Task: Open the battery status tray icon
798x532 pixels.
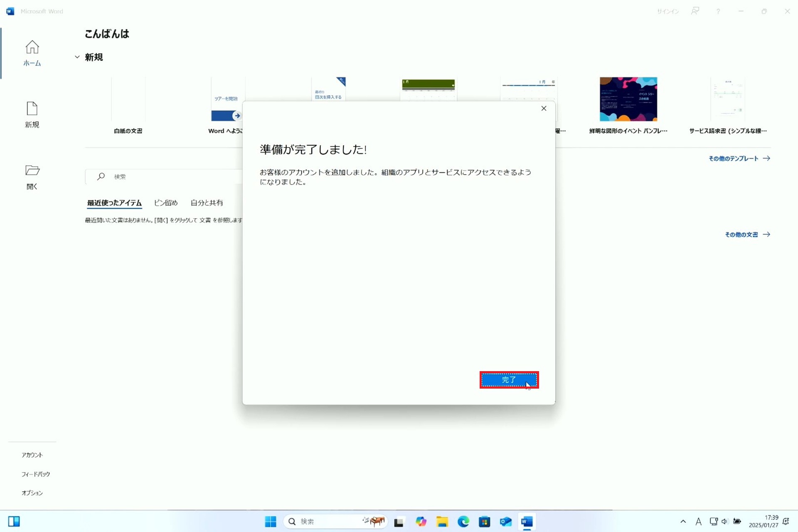Action: point(737,522)
